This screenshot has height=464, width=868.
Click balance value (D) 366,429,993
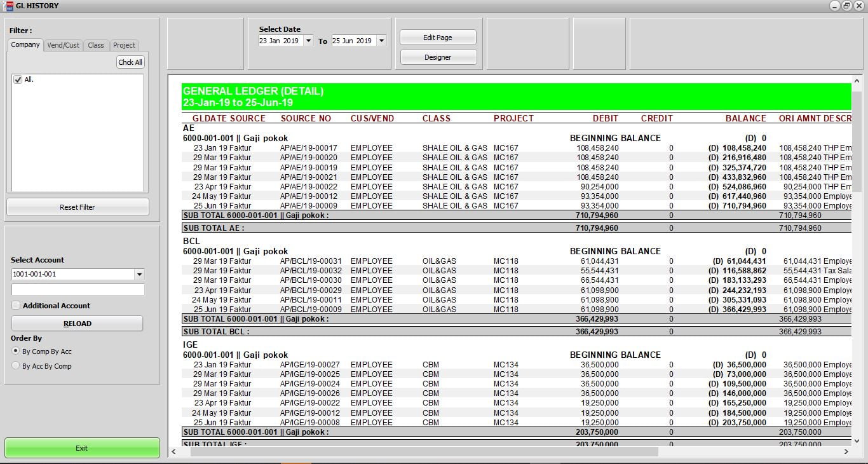coord(737,310)
